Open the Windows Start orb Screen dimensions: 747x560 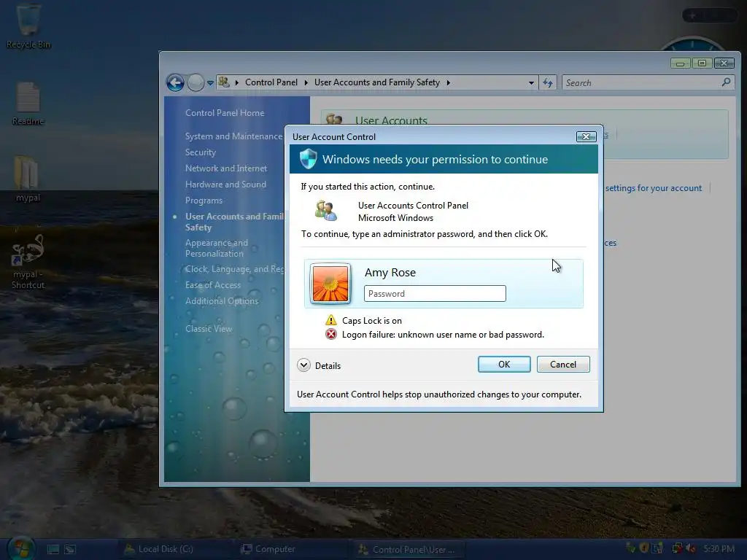pyautogui.click(x=21, y=548)
